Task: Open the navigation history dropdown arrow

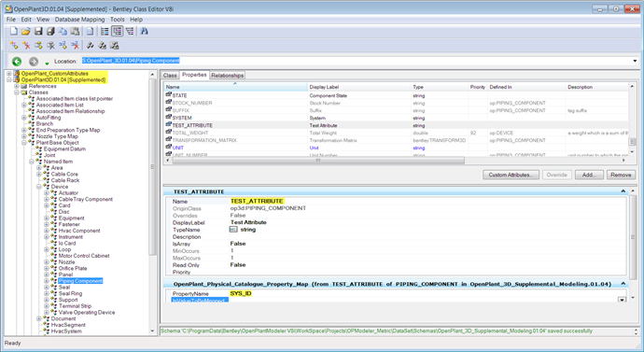Action: tap(47, 63)
